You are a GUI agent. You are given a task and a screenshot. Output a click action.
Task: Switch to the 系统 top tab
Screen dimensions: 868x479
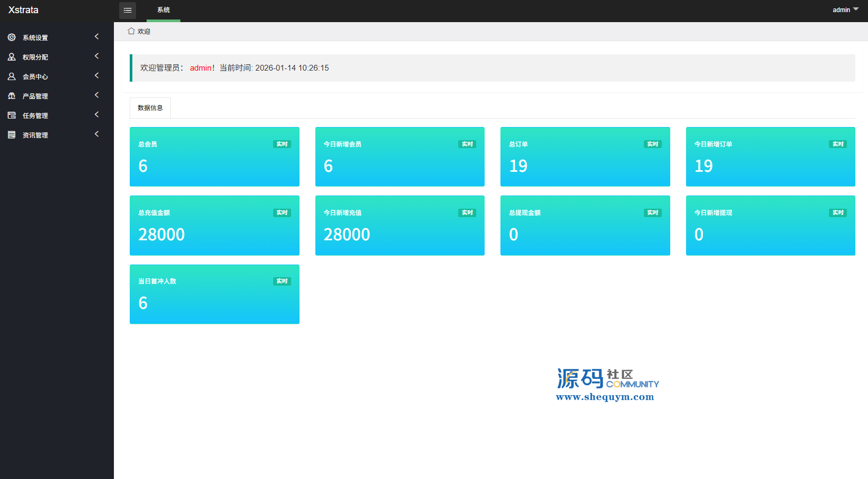163,10
